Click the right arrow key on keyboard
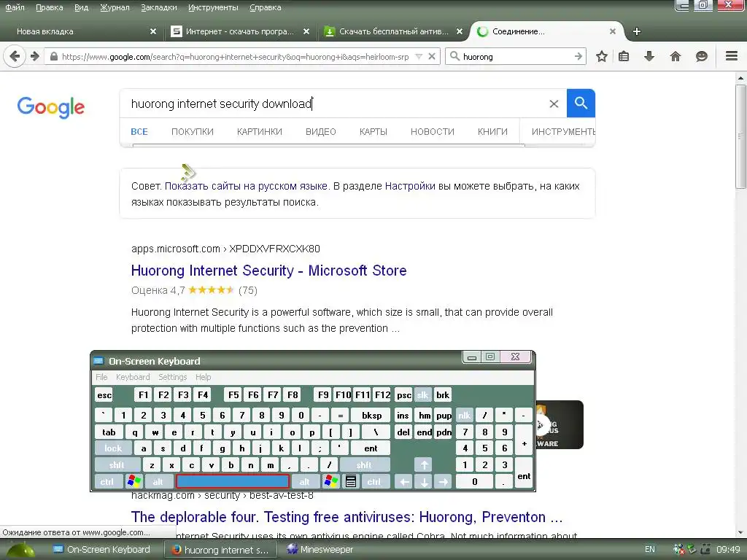 [443, 481]
